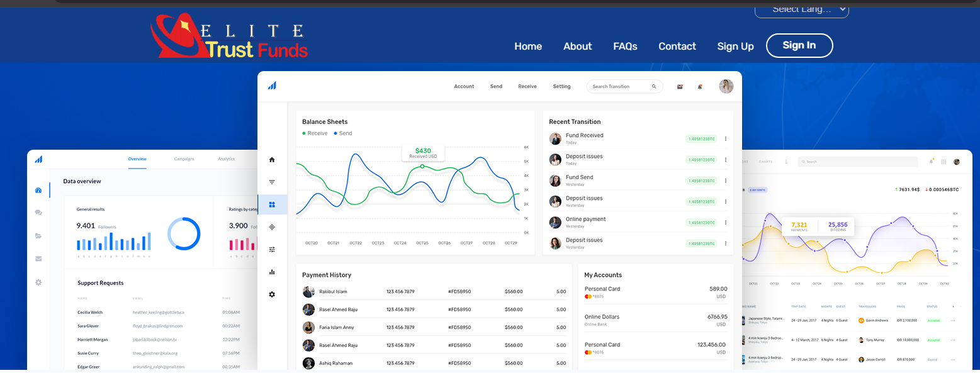Click the Elite Trust Funds logo

(230, 36)
